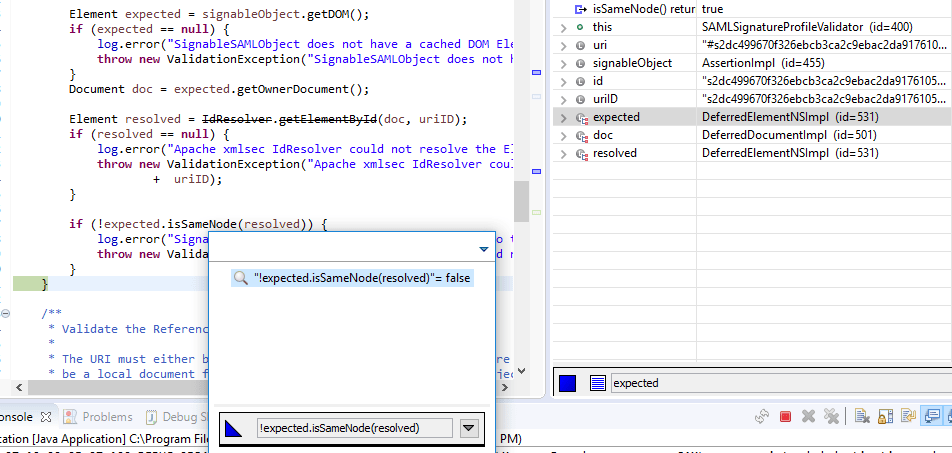This screenshot has height=453, width=952.
Task: Click the Remove Launch single X icon
Action: (x=808, y=417)
